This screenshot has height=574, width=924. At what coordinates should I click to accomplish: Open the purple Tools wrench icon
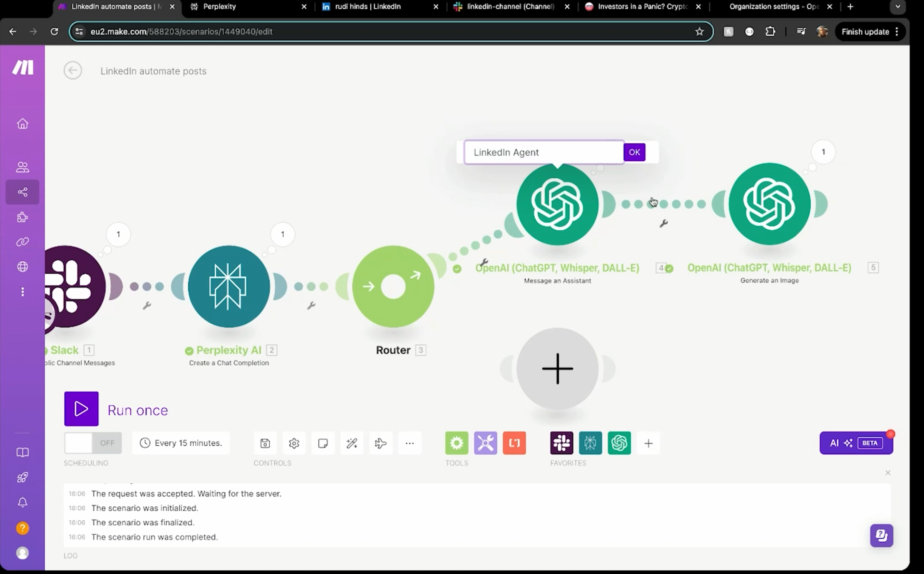click(x=485, y=443)
